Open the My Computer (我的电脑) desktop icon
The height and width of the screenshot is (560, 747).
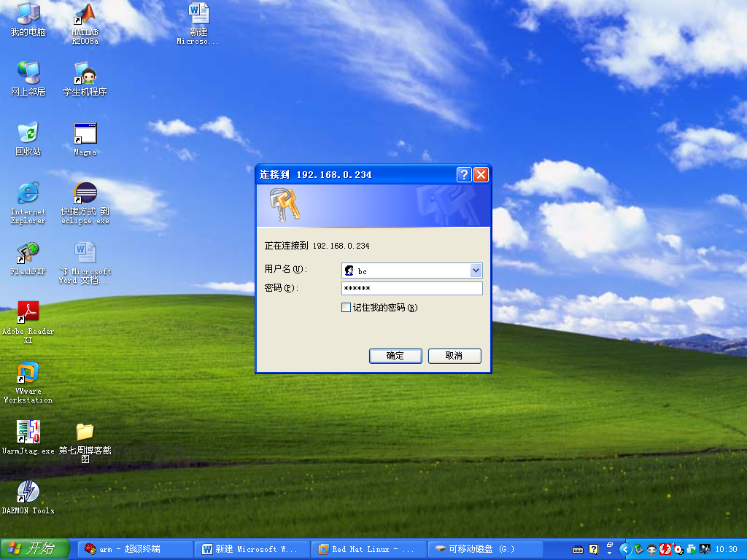[x=28, y=19]
